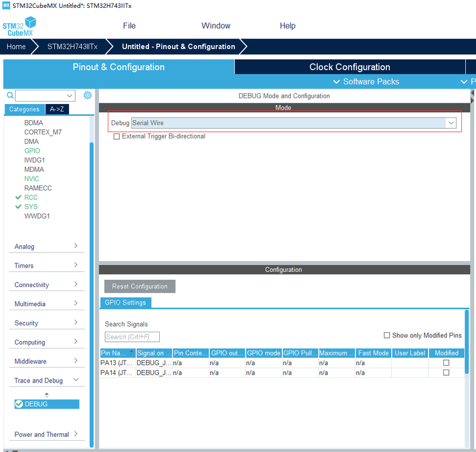The width and height of the screenshot is (476, 452).
Task: Click the PA13 pin name cell
Action: coord(118,363)
